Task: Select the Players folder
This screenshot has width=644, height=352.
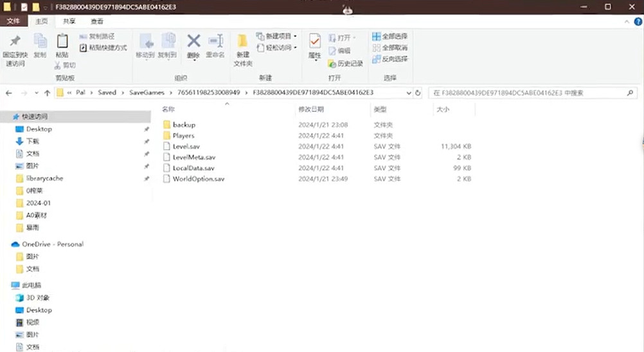Action: pyautogui.click(x=178, y=136)
